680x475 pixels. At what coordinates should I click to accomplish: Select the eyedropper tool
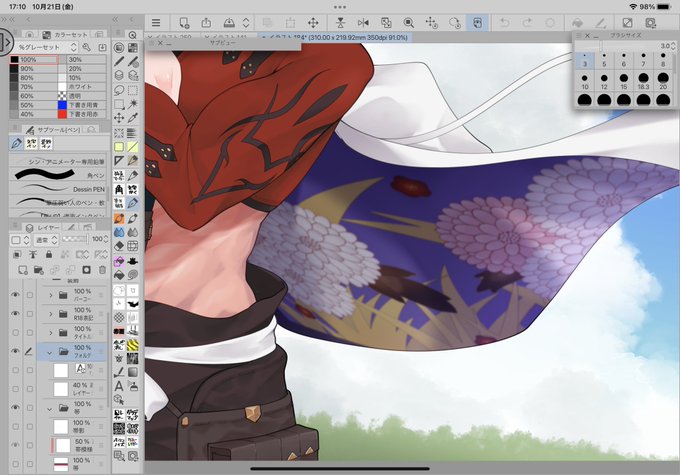click(x=133, y=118)
